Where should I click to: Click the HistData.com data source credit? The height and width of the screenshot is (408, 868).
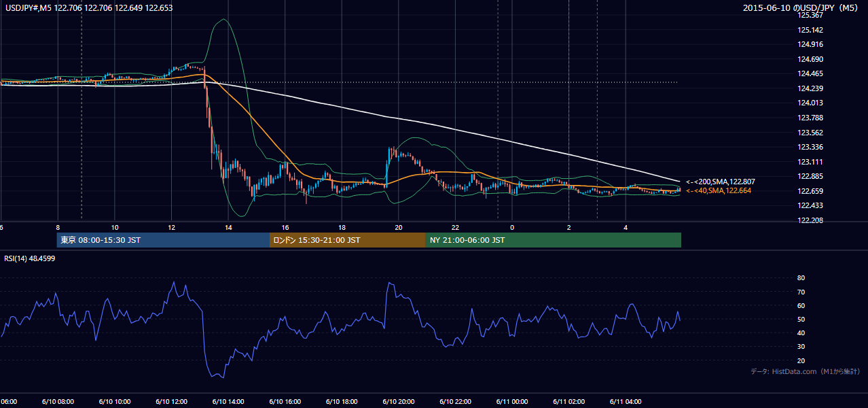click(x=806, y=371)
